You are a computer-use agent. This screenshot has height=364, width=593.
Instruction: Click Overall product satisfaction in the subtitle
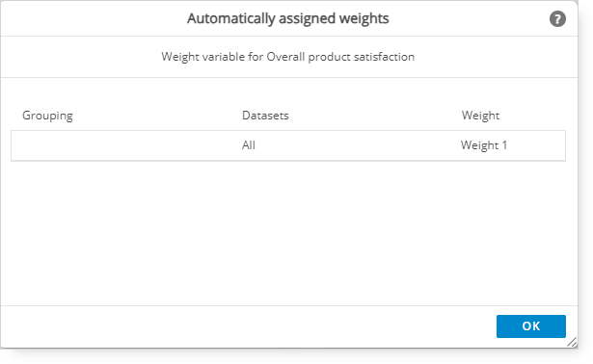pyautogui.click(x=340, y=57)
